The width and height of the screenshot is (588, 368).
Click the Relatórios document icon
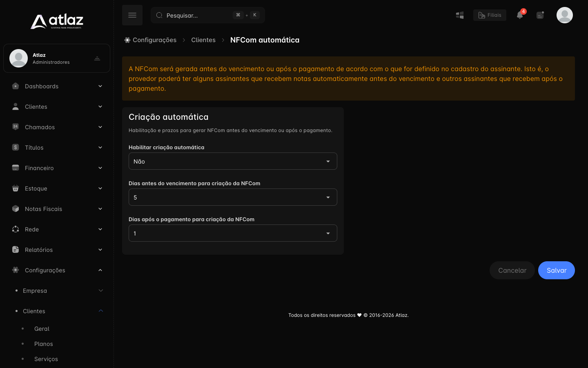pyautogui.click(x=16, y=249)
